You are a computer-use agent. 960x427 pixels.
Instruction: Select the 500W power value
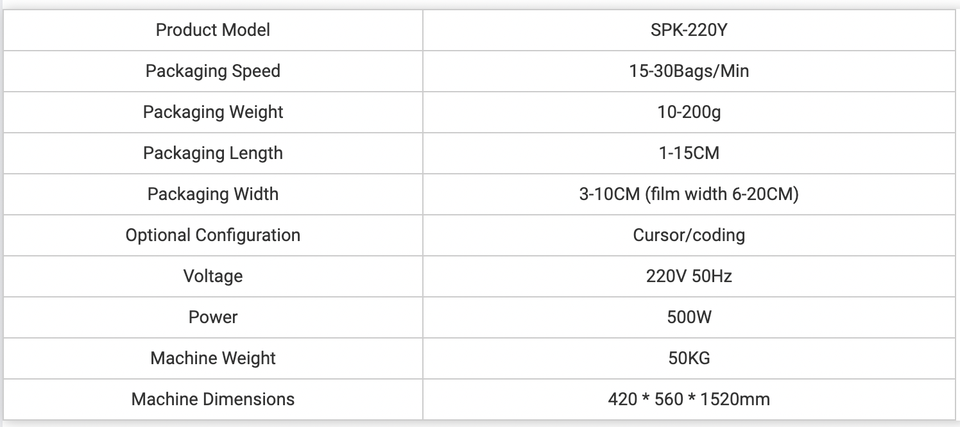point(689,317)
